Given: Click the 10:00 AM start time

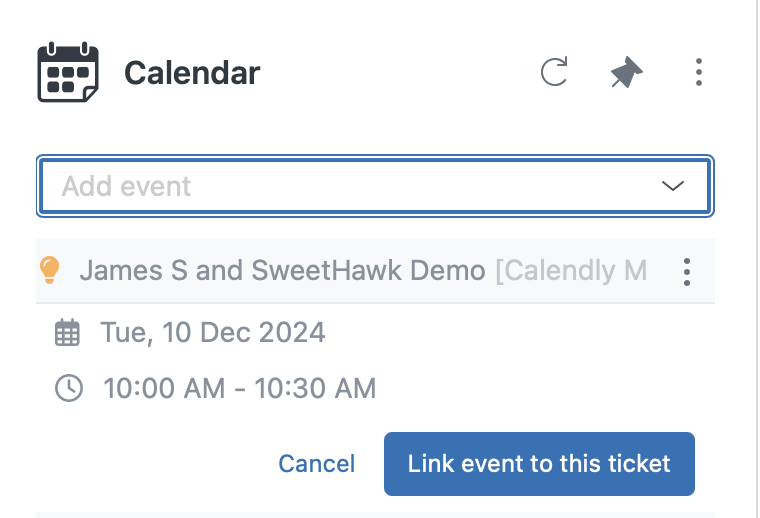Looking at the screenshot, I should (x=164, y=388).
